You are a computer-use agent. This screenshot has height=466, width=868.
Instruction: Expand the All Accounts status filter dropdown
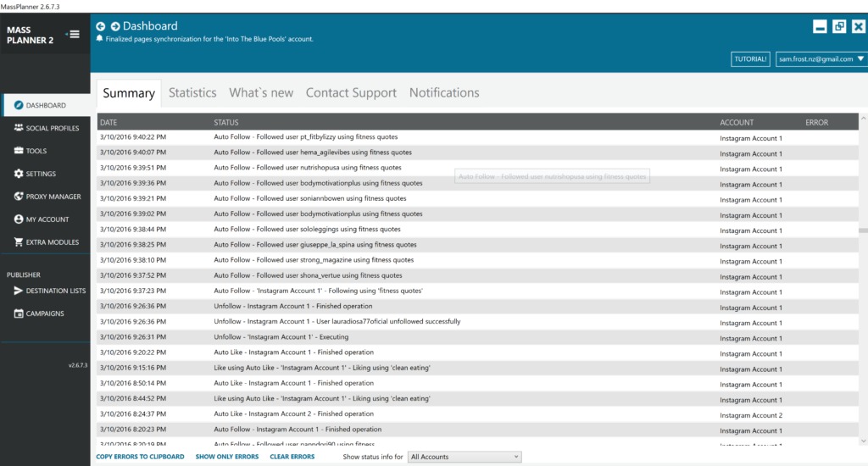point(465,457)
